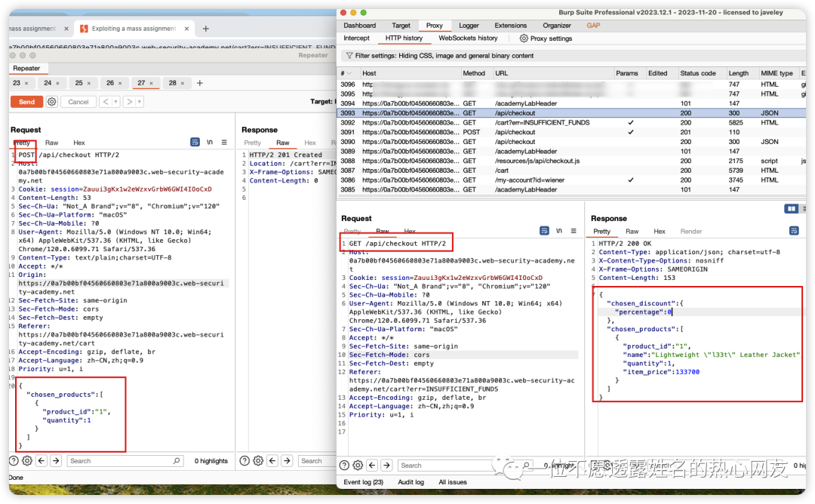Open the Dashboard tab in Burp Suite
The width and height of the screenshot is (815, 504).
360,26
